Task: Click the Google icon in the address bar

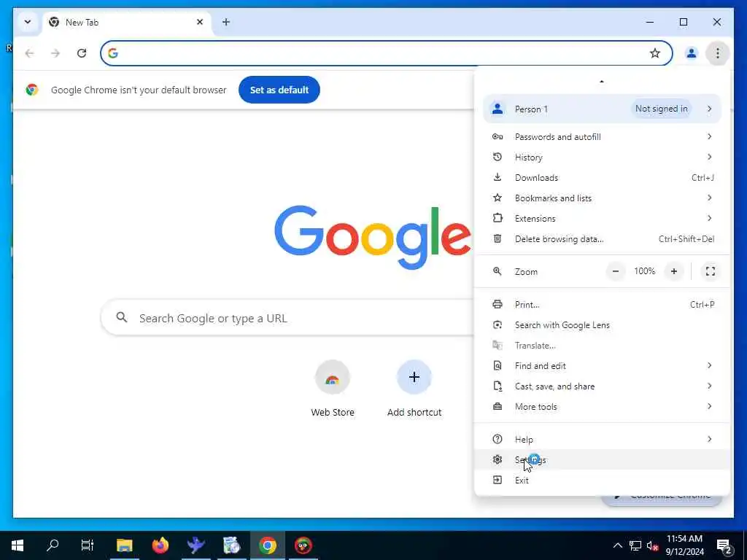Action: tap(113, 53)
